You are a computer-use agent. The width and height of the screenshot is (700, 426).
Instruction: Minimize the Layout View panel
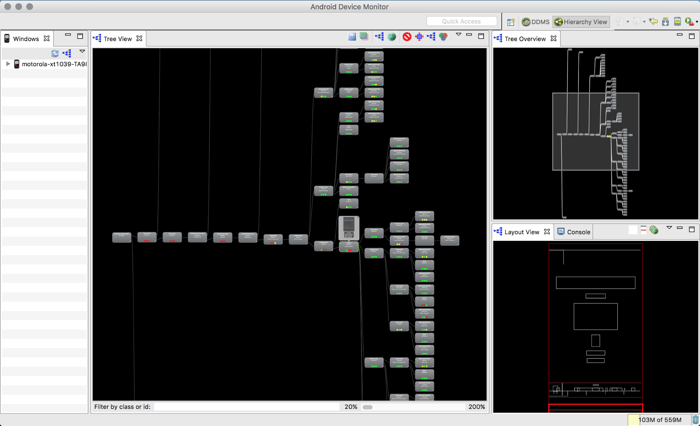680,228
